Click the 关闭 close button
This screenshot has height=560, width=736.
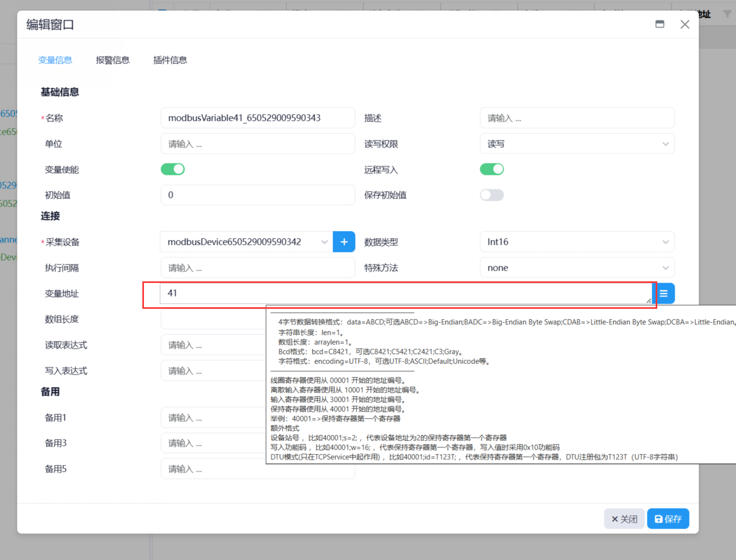click(624, 518)
